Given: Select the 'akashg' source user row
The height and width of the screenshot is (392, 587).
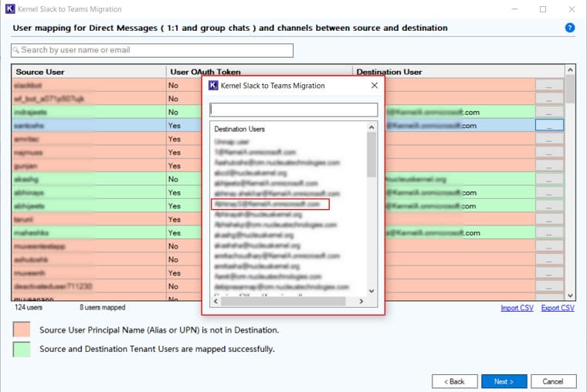Looking at the screenshot, I should coord(89,179).
